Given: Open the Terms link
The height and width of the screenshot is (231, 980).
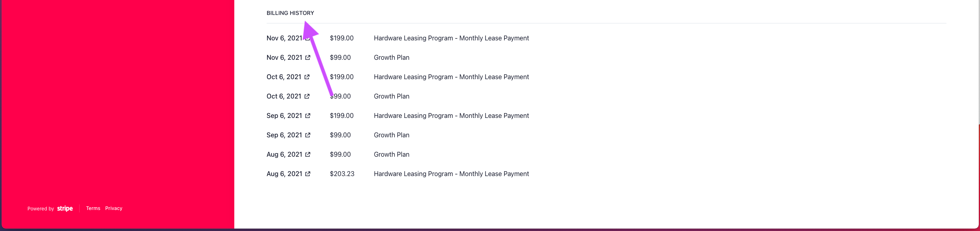Looking at the screenshot, I should [93, 208].
